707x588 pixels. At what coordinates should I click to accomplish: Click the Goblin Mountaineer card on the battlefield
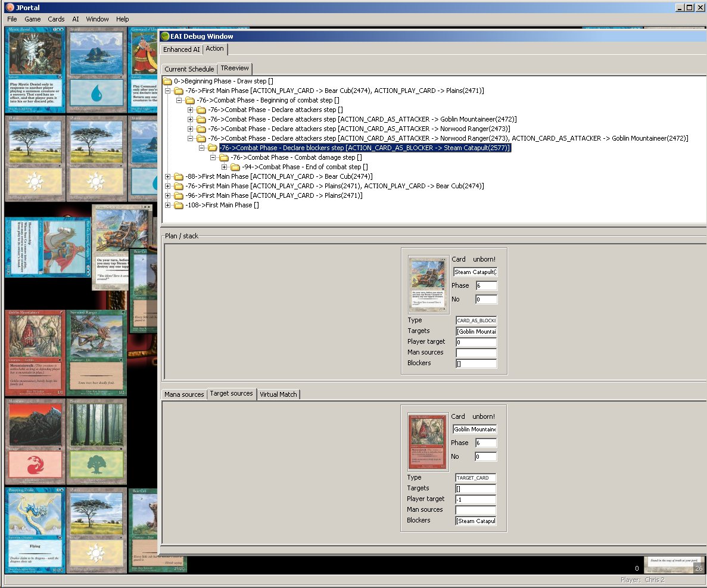coord(35,353)
